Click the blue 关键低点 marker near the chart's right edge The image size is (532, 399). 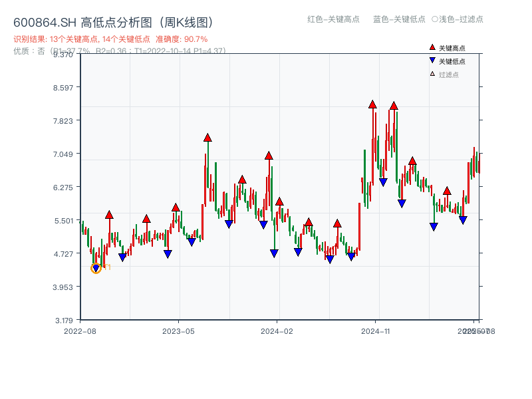point(462,218)
